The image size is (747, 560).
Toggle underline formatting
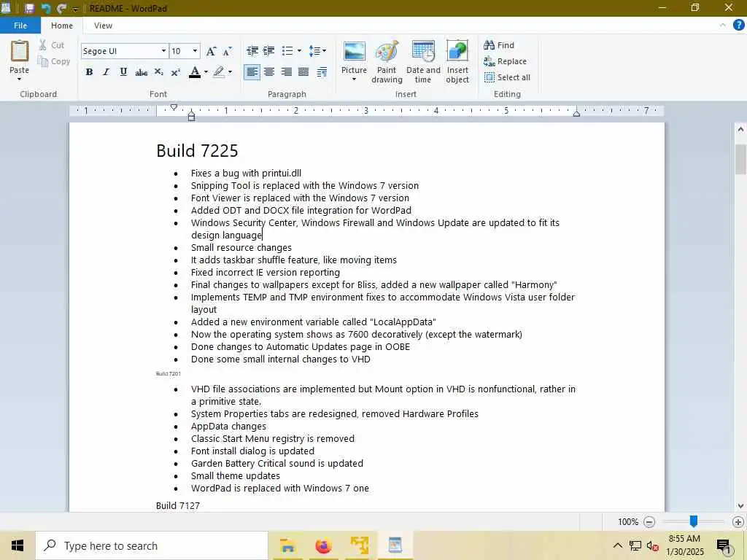(123, 72)
